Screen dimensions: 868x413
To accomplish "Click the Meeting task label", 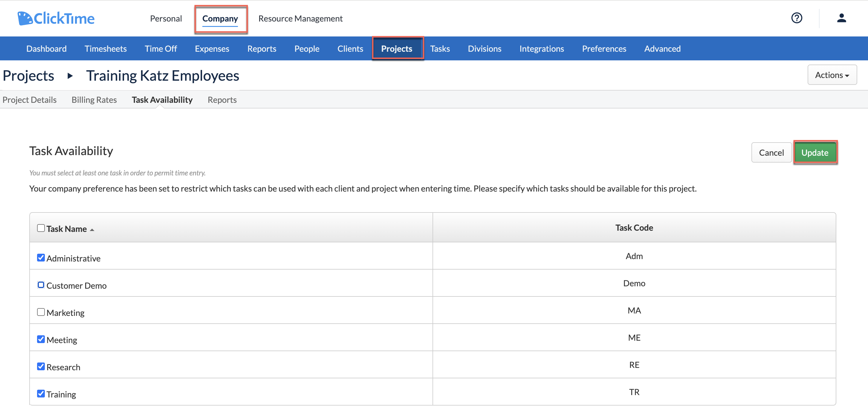I will click(x=62, y=340).
